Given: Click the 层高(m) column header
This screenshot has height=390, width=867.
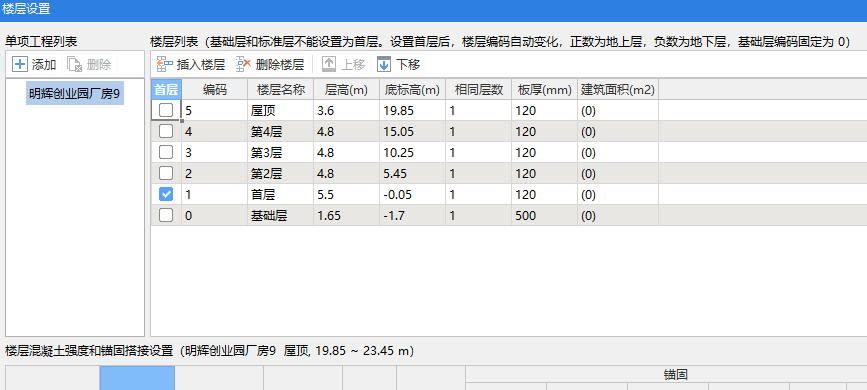Looking at the screenshot, I should point(347,90).
